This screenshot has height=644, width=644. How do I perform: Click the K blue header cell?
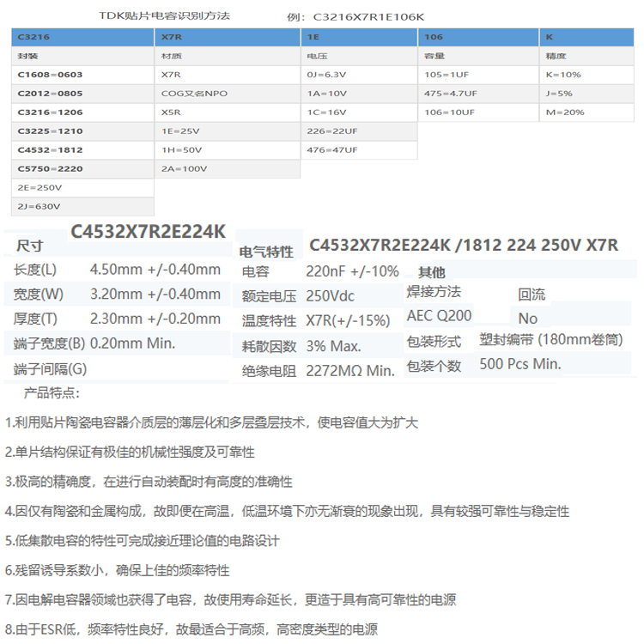point(587,37)
